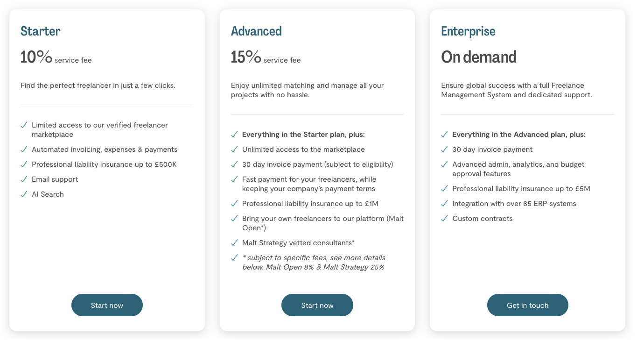This screenshot has height=341, width=644.
Task: Click checkmark beside 85 ERP systems integration
Action: [x=444, y=204]
